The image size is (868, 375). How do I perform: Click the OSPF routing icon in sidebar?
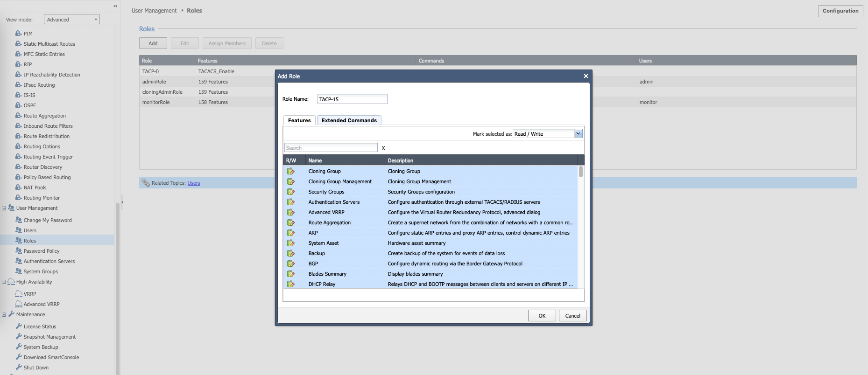[19, 105]
